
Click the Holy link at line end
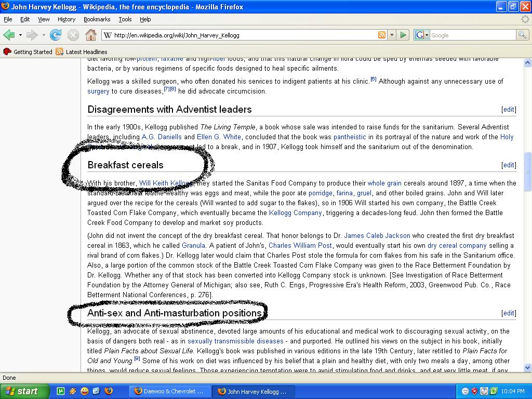[507, 137]
